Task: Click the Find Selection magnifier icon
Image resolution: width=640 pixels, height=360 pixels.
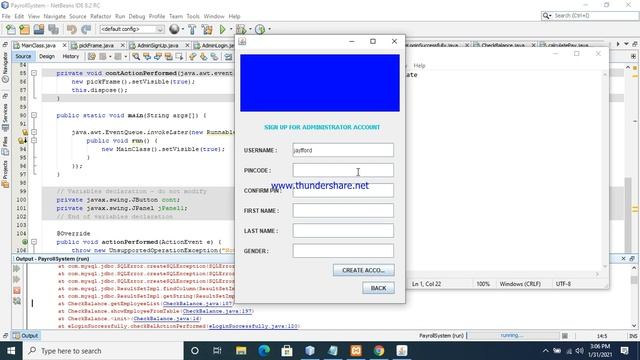Action: point(136,57)
